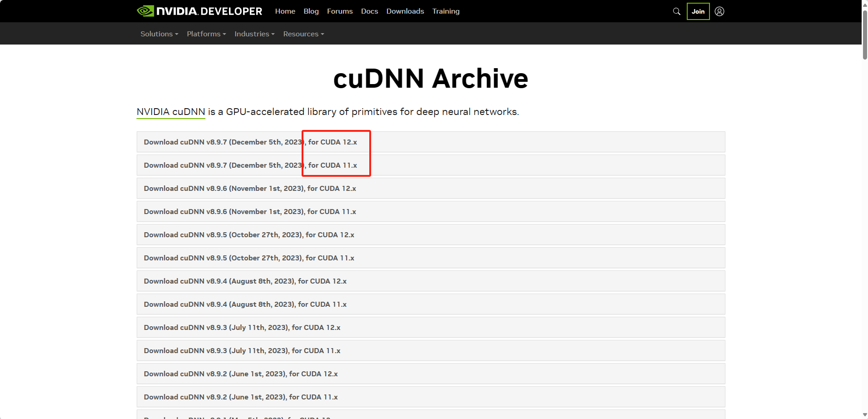
Task: Open the Training nav link
Action: tap(446, 11)
